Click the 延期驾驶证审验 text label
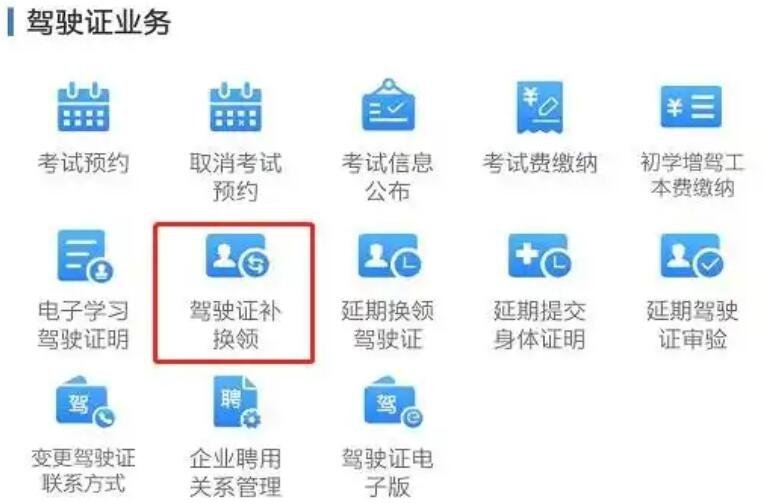The width and height of the screenshot is (775, 503). click(692, 325)
